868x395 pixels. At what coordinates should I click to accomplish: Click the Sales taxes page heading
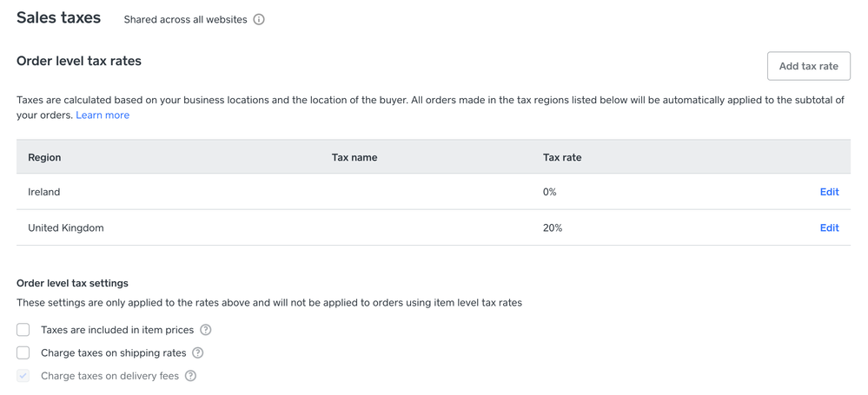coord(58,17)
